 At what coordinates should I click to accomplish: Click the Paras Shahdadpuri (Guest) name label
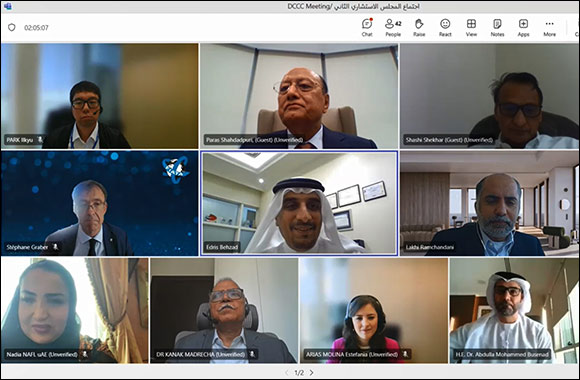pos(254,140)
